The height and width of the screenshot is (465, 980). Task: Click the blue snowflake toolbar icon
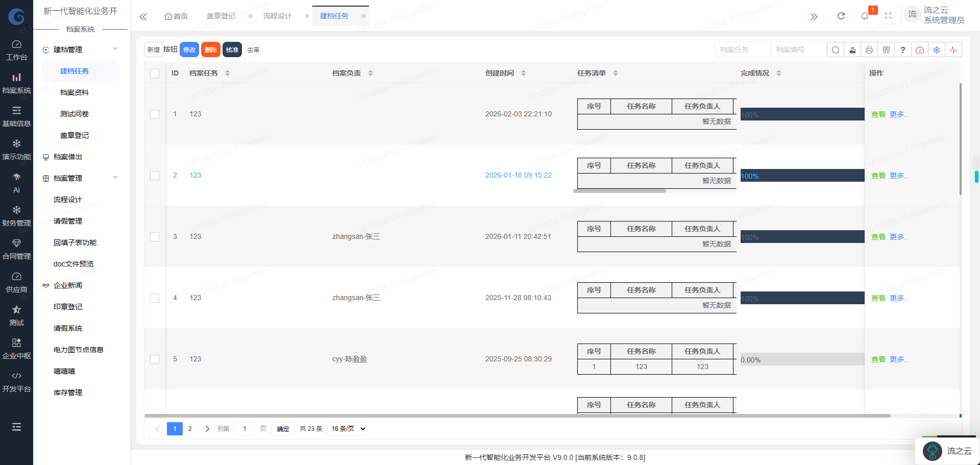937,50
